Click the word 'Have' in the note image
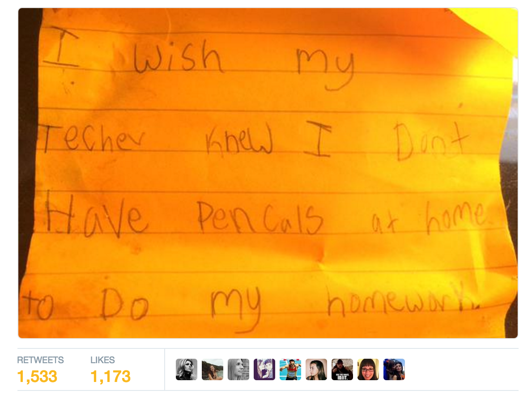Image resolution: width=532 pixels, height=403 pixels. [97, 215]
